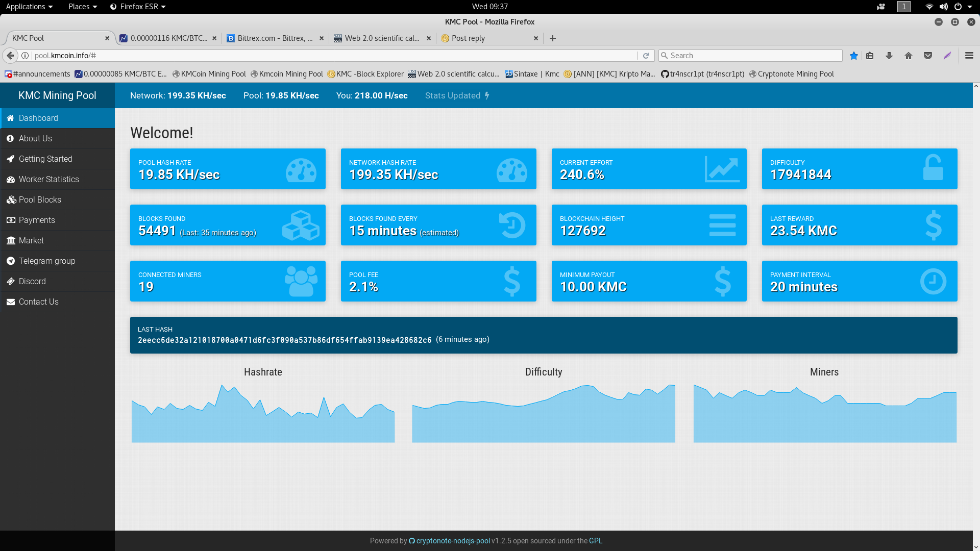Switch to the Post reply tab

[x=489, y=38]
